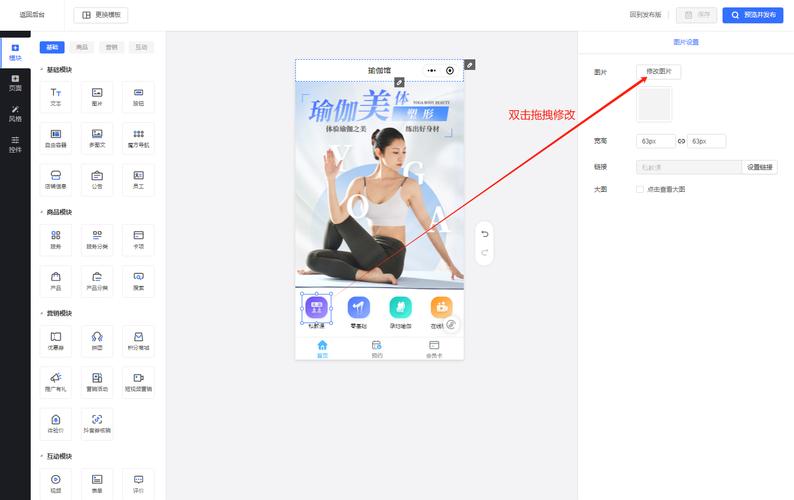Screen dimensions: 794x500
Task: Open the 页面 pages sidebar panel
Action: (15, 84)
